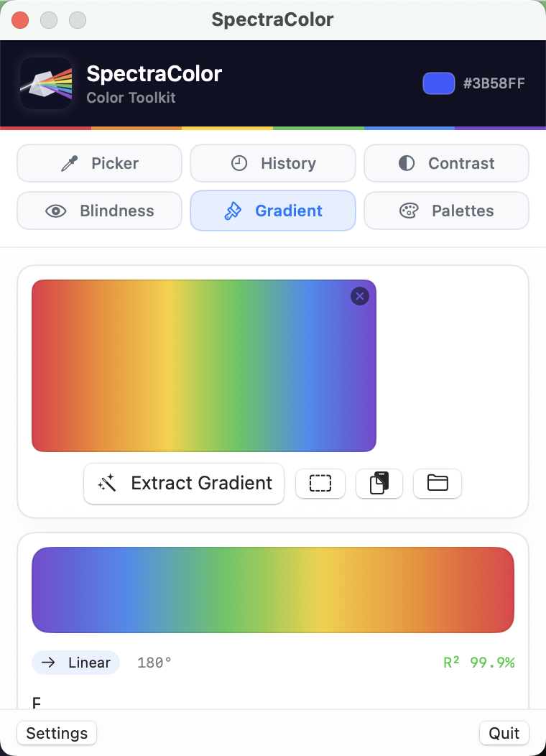Click the blue #3B58FF color swatch
Image resolution: width=546 pixels, height=756 pixels.
[438, 83]
